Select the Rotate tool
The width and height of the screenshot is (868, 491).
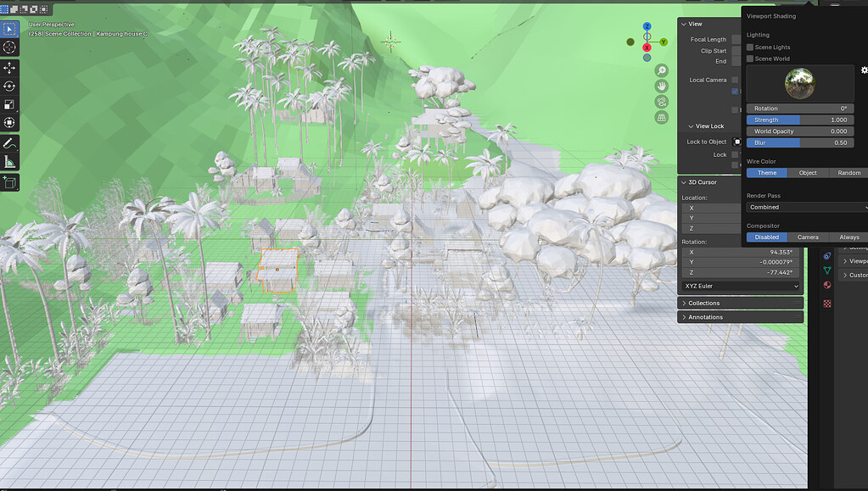9,86
